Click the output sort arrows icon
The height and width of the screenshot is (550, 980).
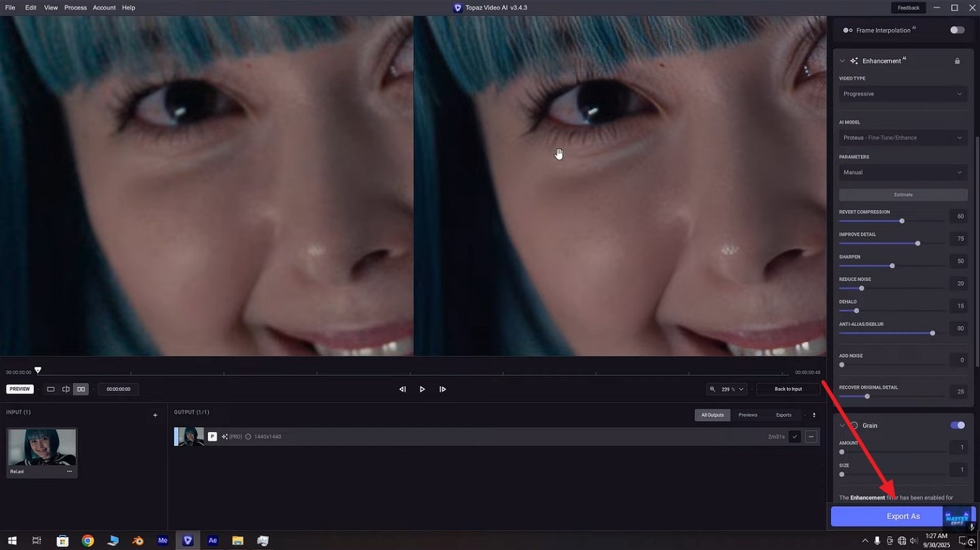point(814,415)
